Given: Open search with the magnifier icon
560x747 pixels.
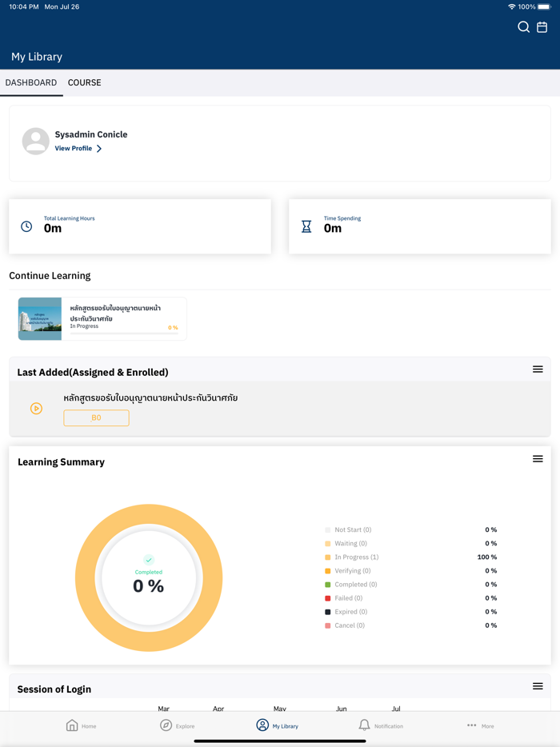Looking at the screenshot, I should 523,27.
